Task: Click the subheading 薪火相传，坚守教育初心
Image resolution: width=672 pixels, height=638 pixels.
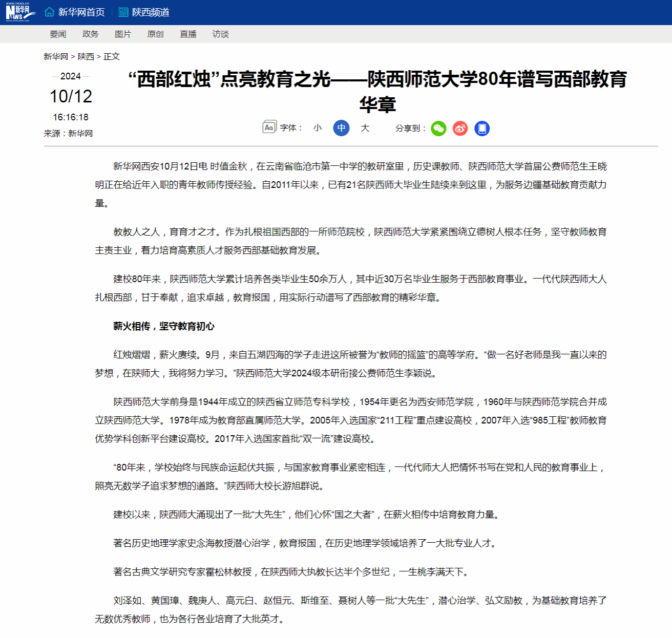Action: [x=164, y=326]
